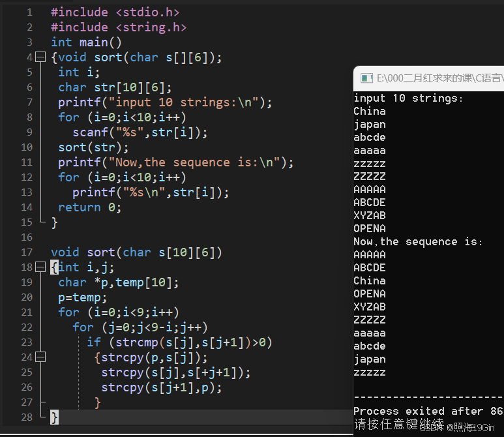Click 'Process exited after' console line
Screen dimensions: 504x437
[428, 412]
